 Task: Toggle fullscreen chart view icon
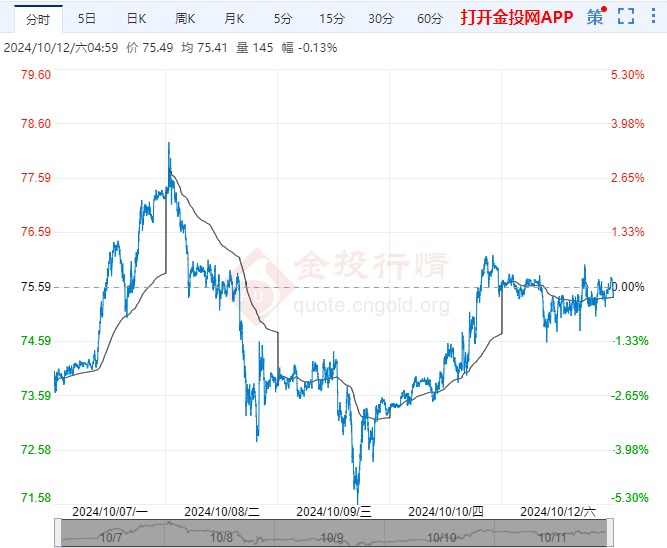click(626, 16)
